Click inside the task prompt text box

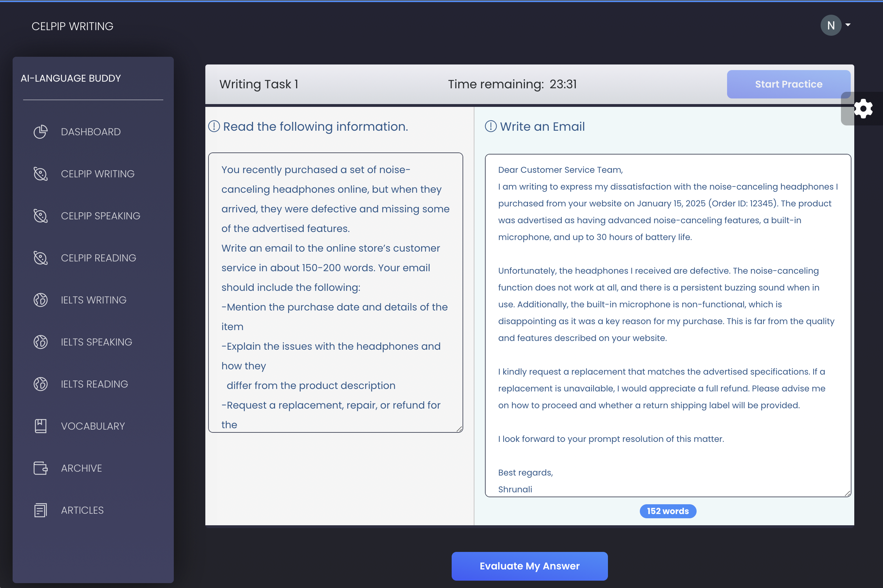point(336,293)
